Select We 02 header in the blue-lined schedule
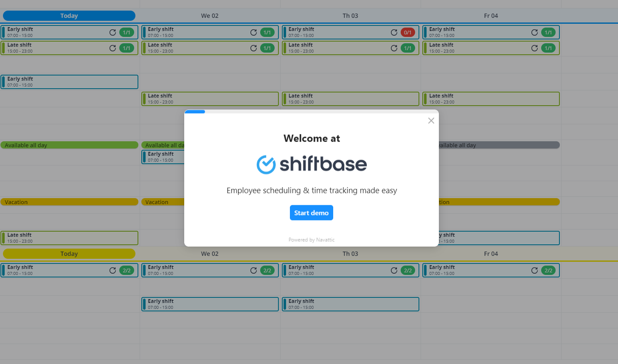The image size is (618, 364). coord(210,16)
